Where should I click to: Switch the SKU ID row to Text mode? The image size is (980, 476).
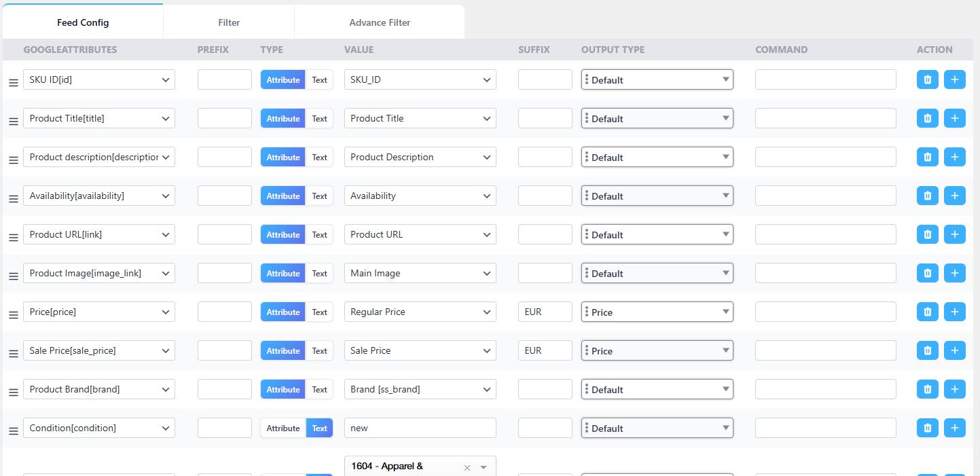(x=319, y=79)
